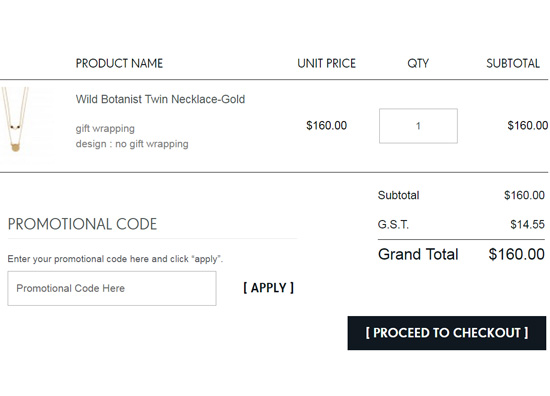550x396 pixels.
Task: Click the Subtotal label in order summary
Action: click(x=398, y=195)
